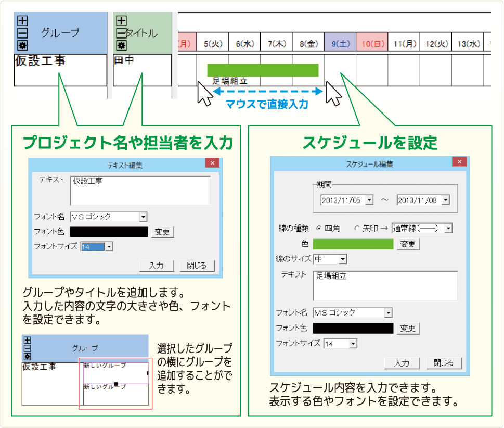The width and height of the screenshot is (504, 428).
Task: Click the 6(水) date column header
Action: coord(244,42)
